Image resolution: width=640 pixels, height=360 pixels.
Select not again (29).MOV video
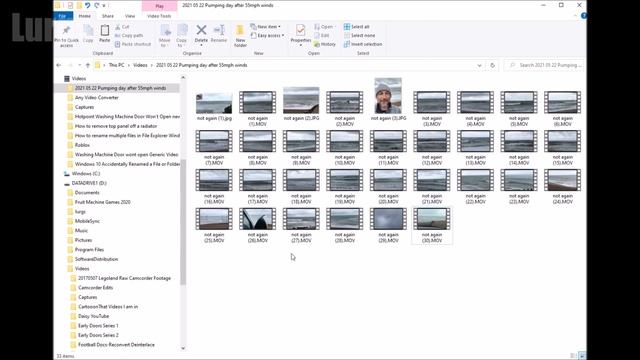pos(388,225)
